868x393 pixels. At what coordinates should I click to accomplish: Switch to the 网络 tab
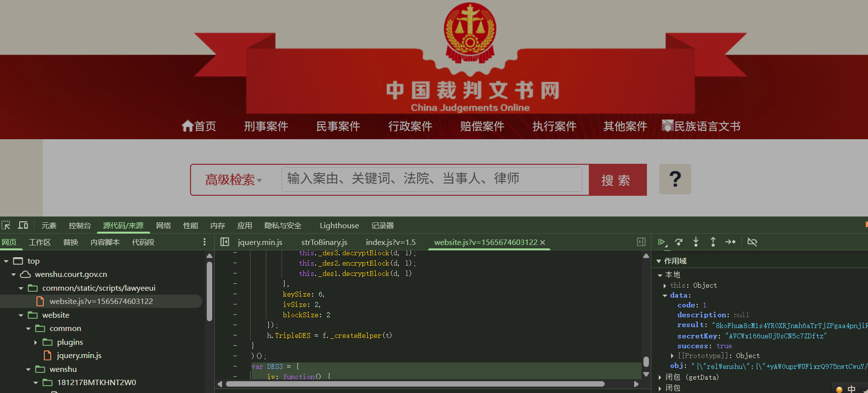tap(163, 225)
